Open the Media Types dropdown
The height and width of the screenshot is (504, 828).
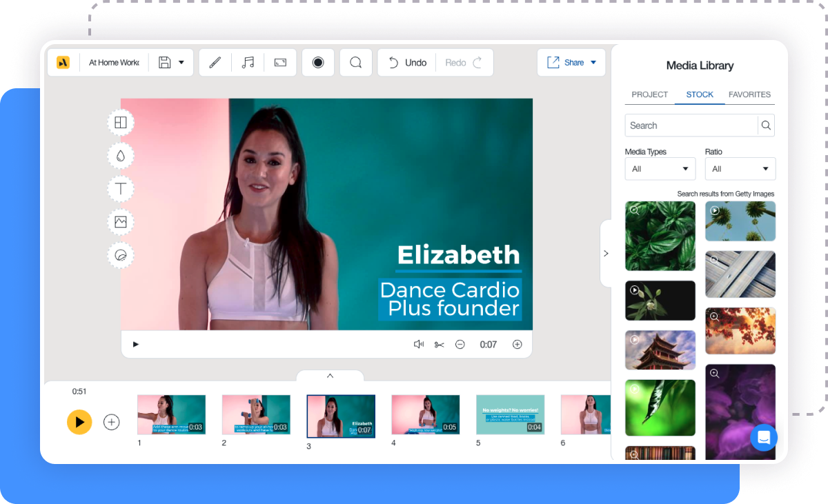coord(660,168)
